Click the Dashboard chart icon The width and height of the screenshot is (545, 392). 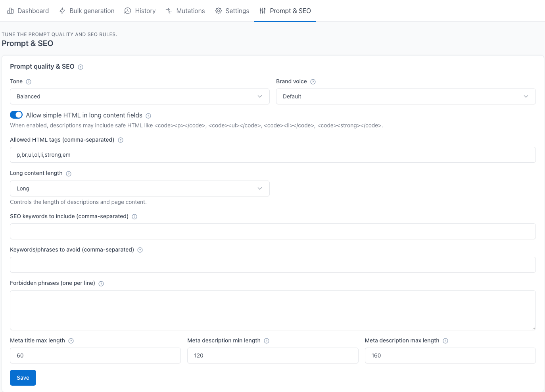click(x=10, y=11)
